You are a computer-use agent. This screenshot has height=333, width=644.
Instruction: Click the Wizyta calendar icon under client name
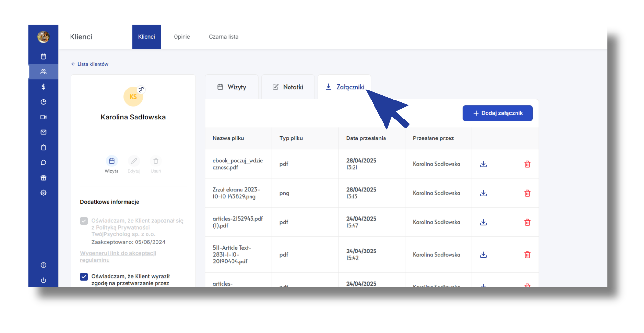click(x=112, y=161)
